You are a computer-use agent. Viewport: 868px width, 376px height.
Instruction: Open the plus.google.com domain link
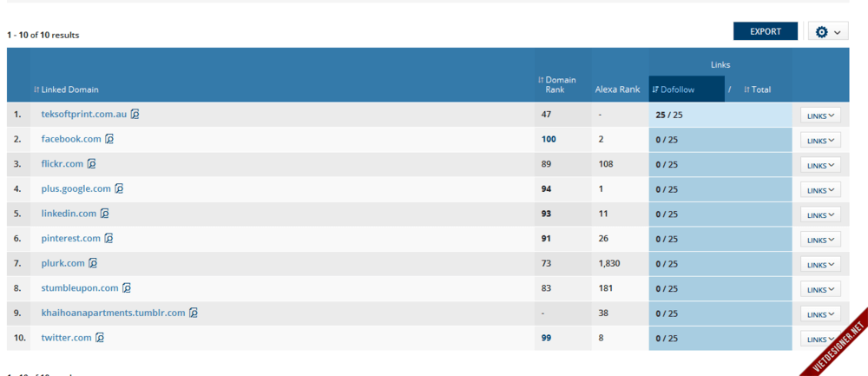pyautogui.click(x=76, y=188)
